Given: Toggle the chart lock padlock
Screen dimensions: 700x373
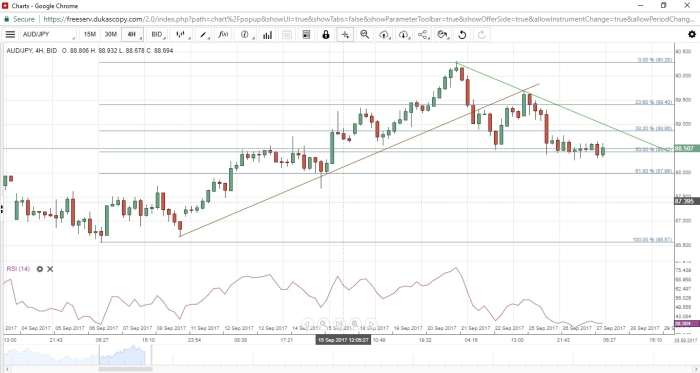Looking at the screenshot, I should pyautogui.click(x=326, y=34).
